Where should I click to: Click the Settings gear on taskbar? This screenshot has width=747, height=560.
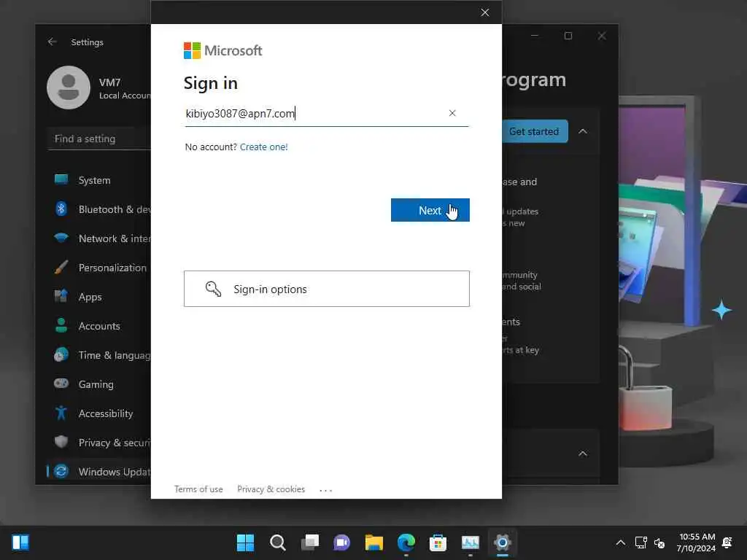tap(502, 542)
